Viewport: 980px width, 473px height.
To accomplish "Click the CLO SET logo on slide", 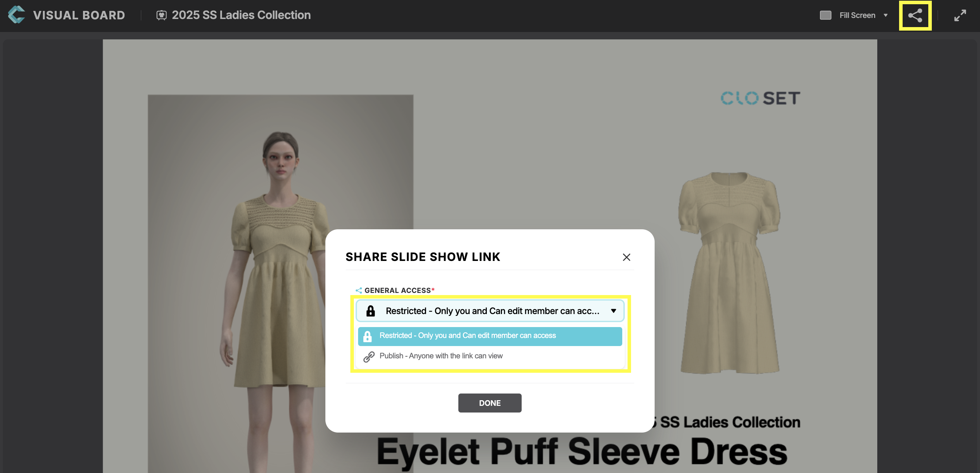I will pos(760,98).
